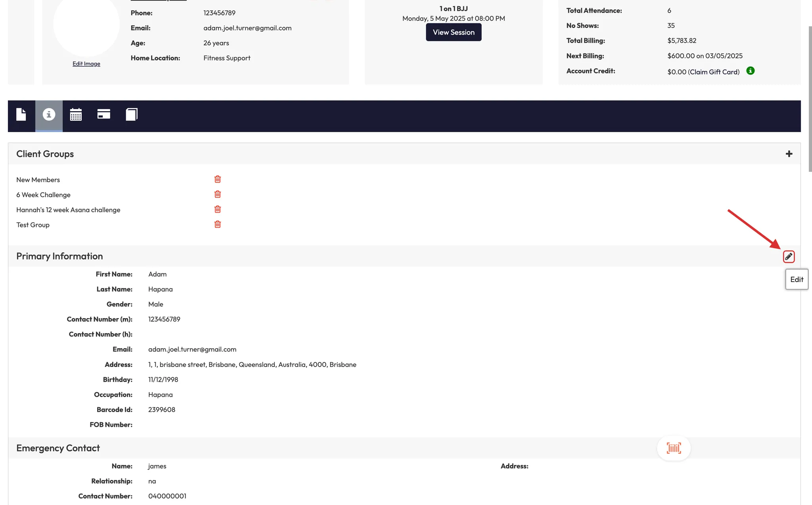Click the Client Groups section header

pyautogui.click(x=45, y=154)
